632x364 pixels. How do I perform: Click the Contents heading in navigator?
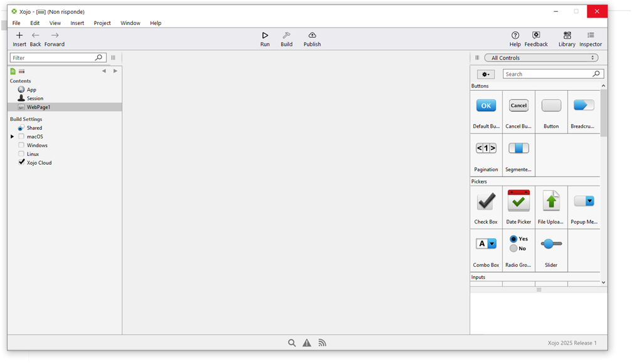(21, 81)
